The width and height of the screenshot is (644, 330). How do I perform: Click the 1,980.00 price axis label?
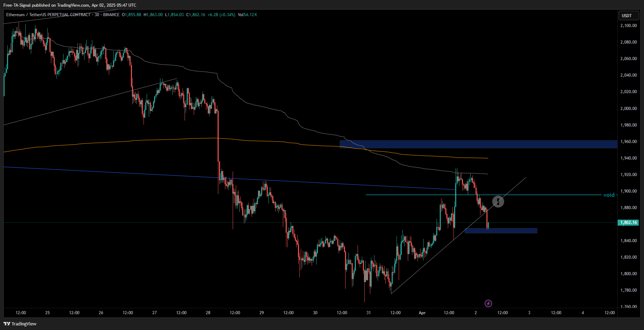629,125
